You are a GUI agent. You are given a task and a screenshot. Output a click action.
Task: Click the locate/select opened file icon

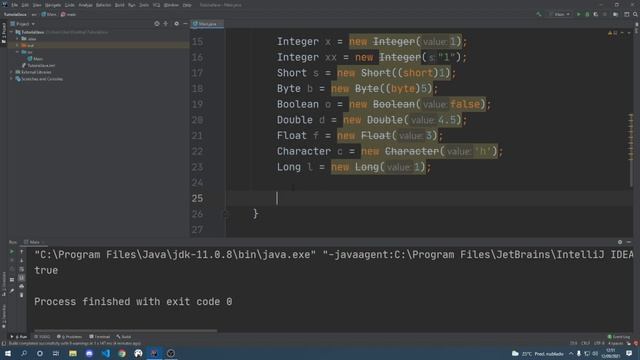[x=157, y=24]
